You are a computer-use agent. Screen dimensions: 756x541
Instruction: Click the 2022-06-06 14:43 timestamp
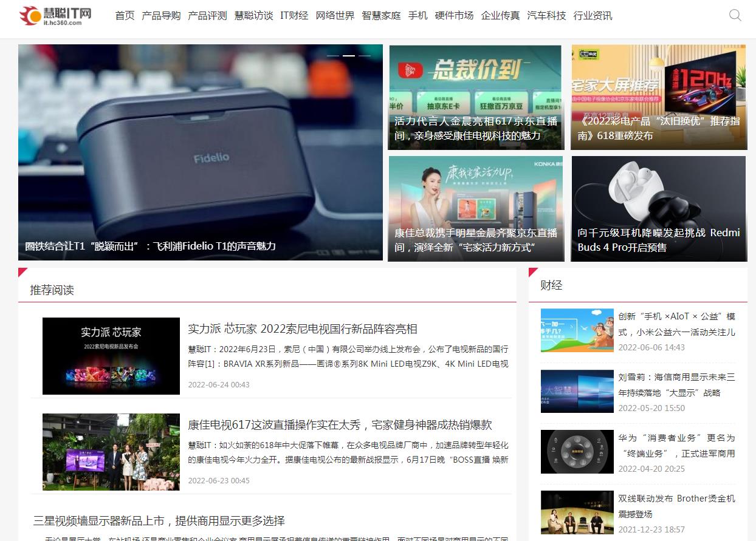651,347
